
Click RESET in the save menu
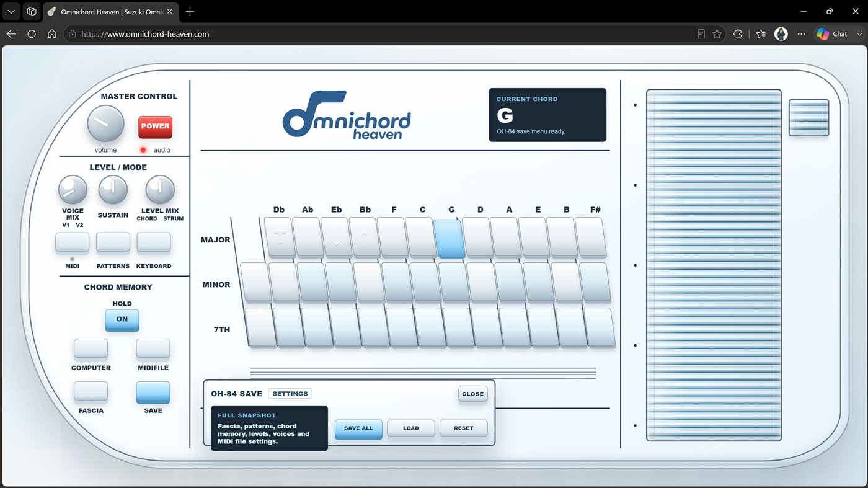(x=464, y=428)
